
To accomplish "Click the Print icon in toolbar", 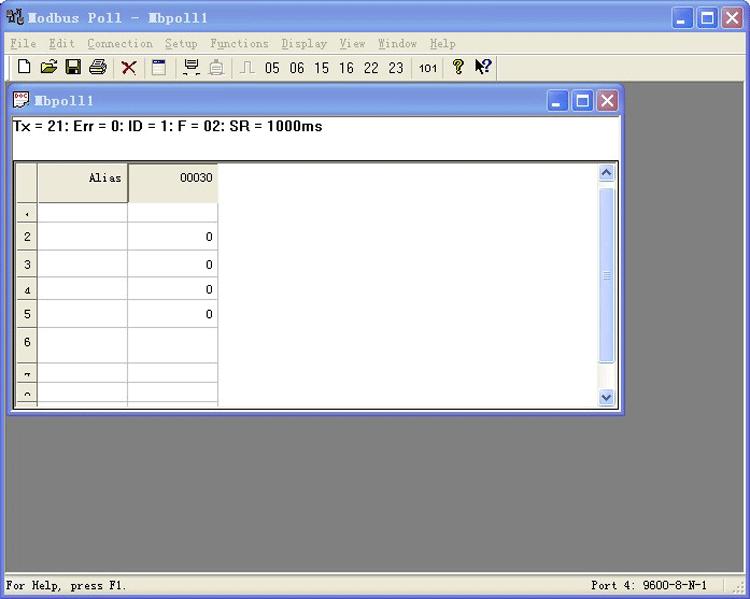I will [98, 67].
